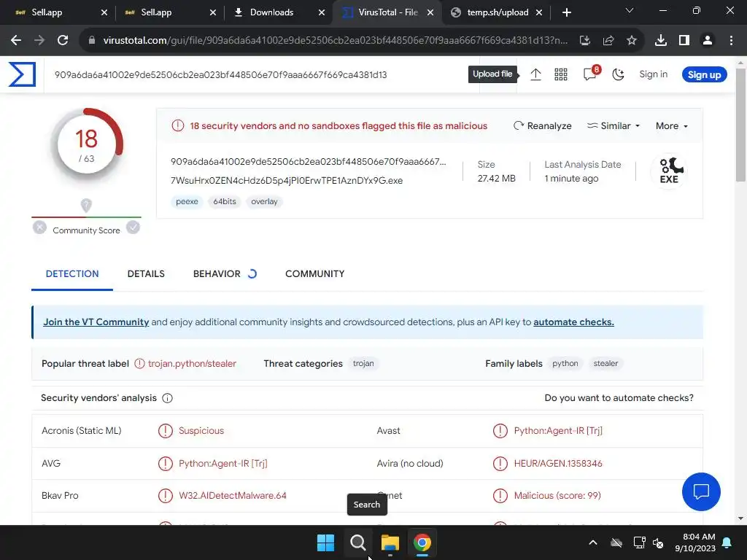Open tab search chevron

pos(630,10)
